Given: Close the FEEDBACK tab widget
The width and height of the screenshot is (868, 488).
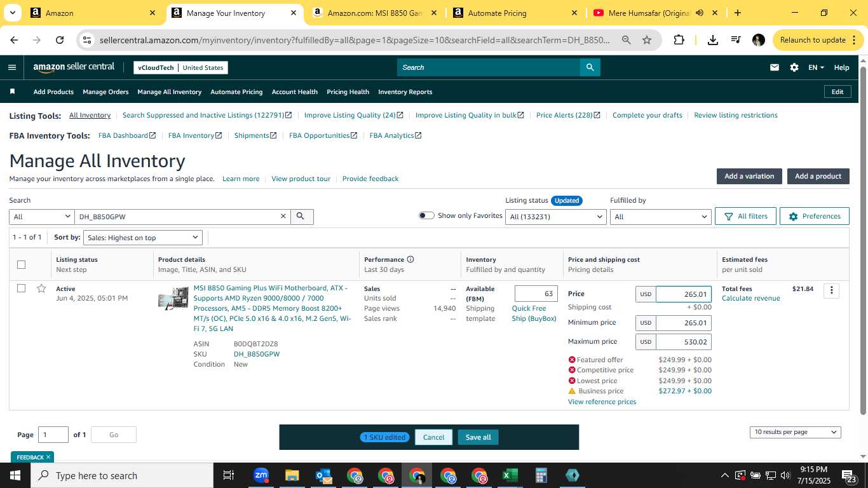Looking at the screenshot, I should point(48,457).
